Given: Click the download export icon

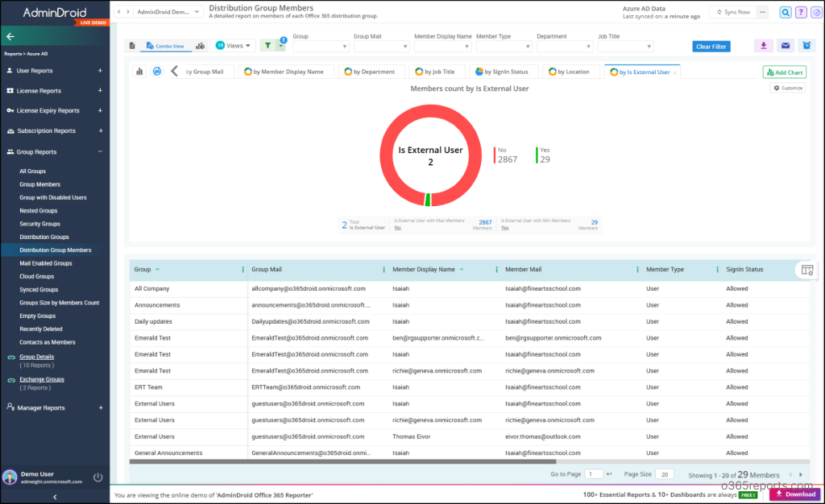Looking at the screenshot, I should (x=764, y=46).
